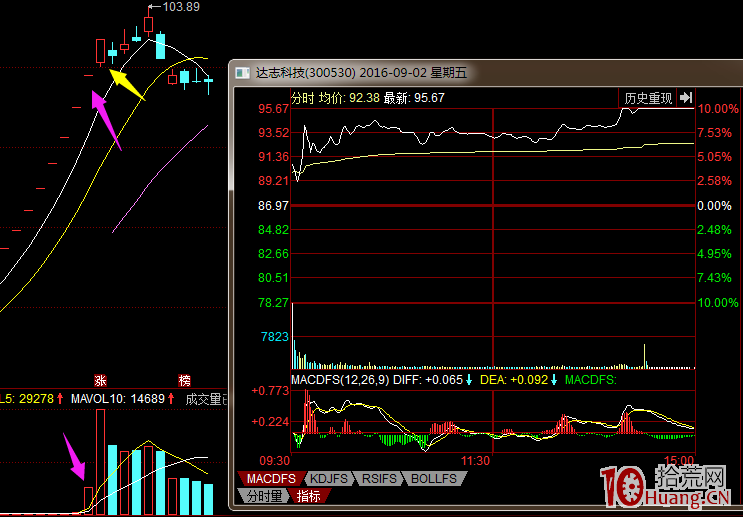The height and width of the screenshot is (517, 743).
Task: Click the skip-to-end arrow icon beside 历史重现
Action: [686, 98]
